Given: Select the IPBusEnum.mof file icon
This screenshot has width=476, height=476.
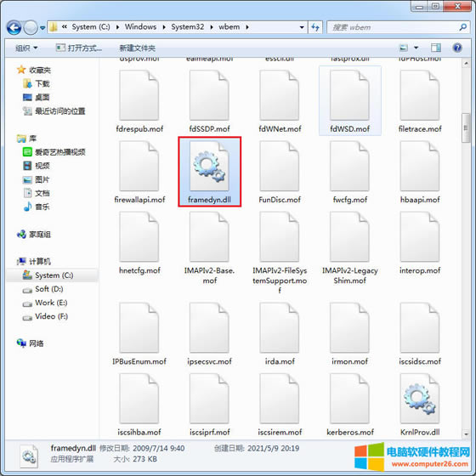Looking at the screenshot, I should coord(139,327).
